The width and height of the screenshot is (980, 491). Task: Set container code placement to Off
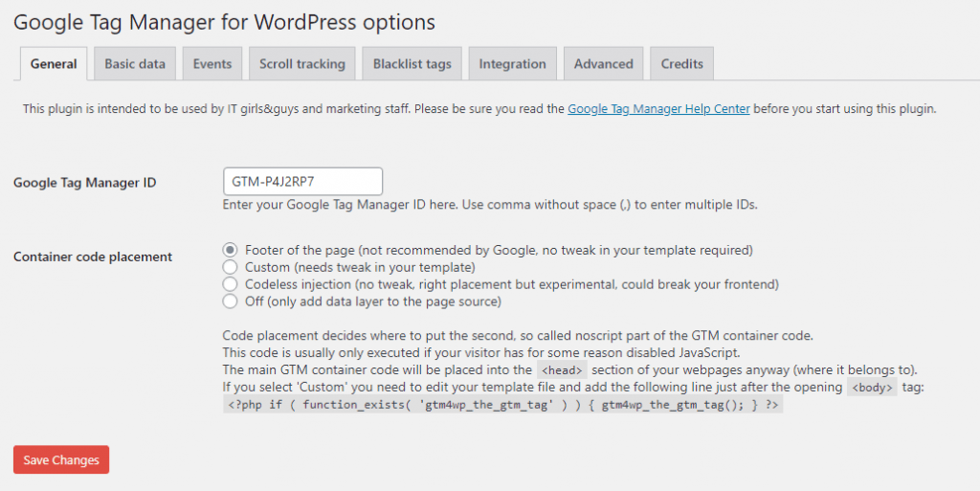click(230, 301)
